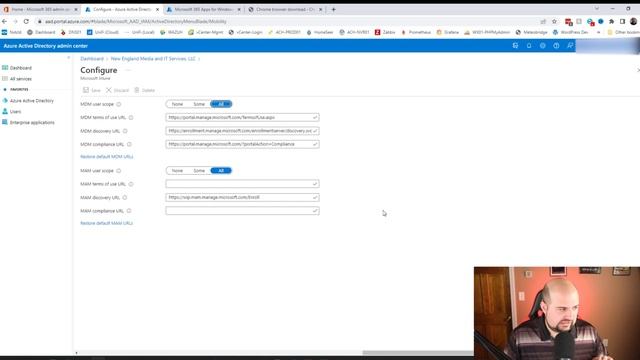
Task: Open the notifications bell in the portal header
Action: (x=529, y=46)
